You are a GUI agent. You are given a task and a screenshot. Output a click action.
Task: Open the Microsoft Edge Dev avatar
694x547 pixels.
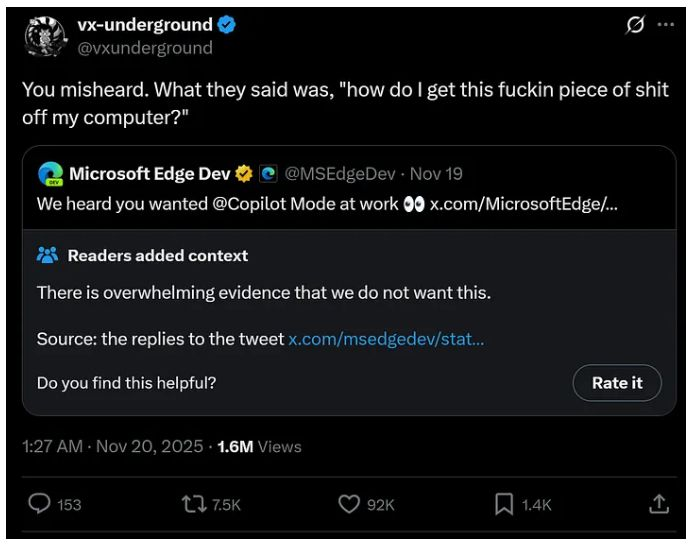coord(50,174)
